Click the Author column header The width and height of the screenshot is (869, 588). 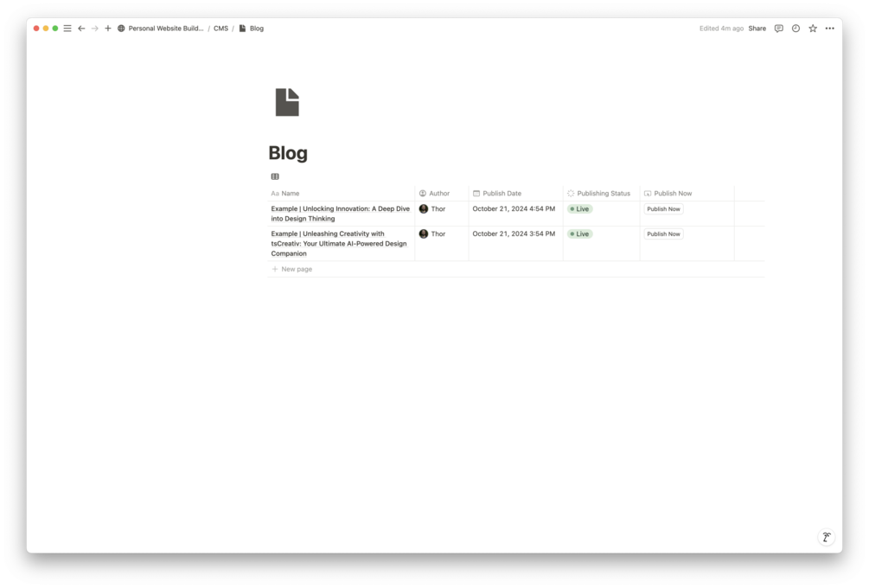click(442, 194)
